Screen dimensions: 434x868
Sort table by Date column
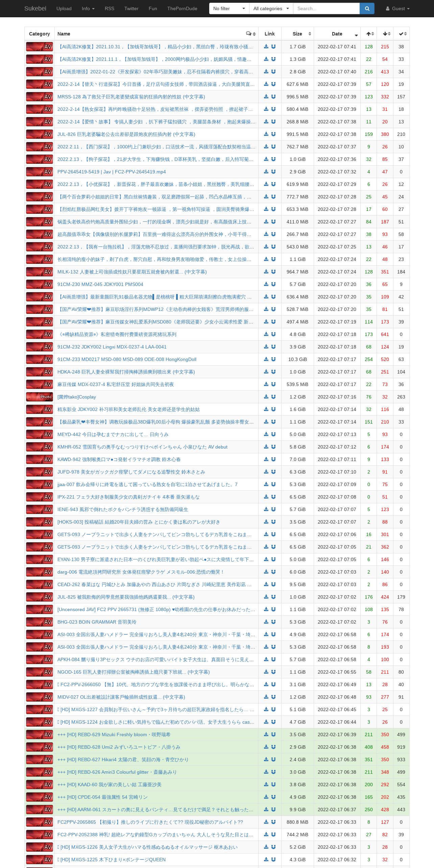tap(337, 34)
